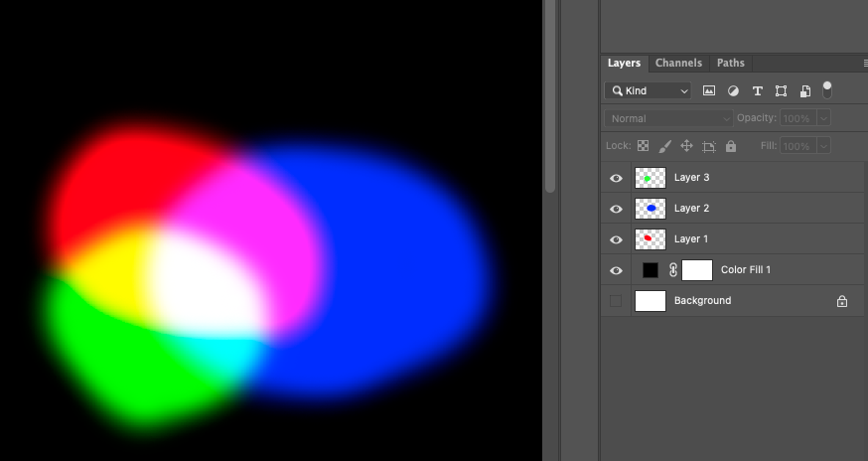This screenshot has height=461, width=868.
Task: Select the Layer 1 thumbnail
Action: [x=649, y=238]
